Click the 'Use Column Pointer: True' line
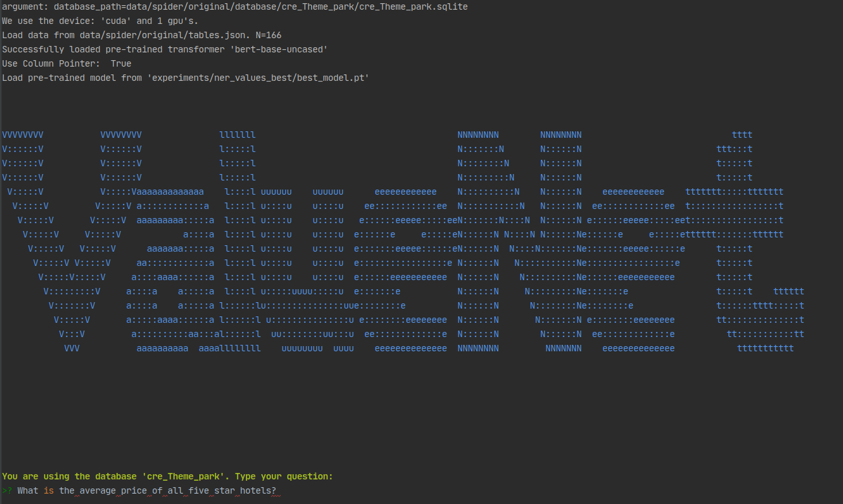 67,63
